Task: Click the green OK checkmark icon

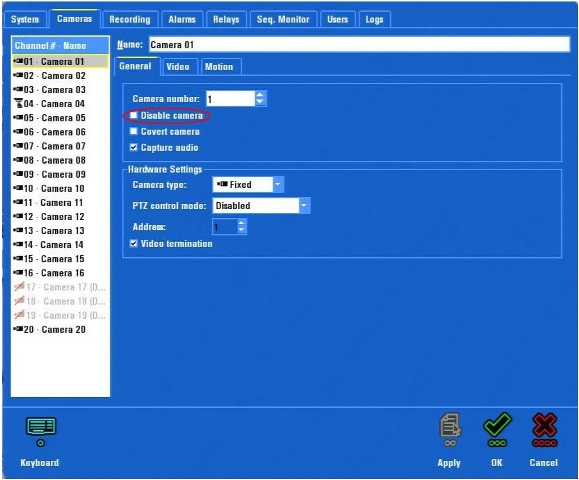Action: coord(497,429)
